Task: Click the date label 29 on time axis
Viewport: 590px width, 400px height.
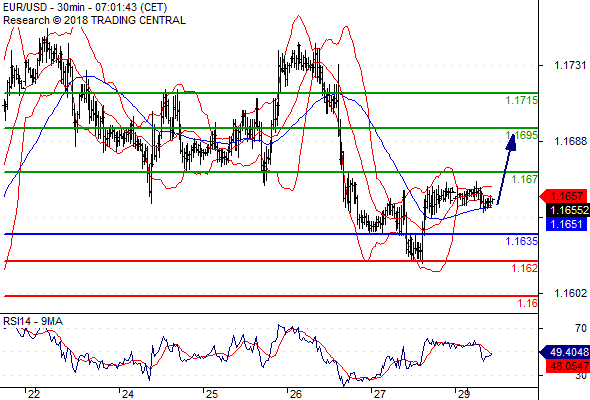Action: tap(464, 394)
